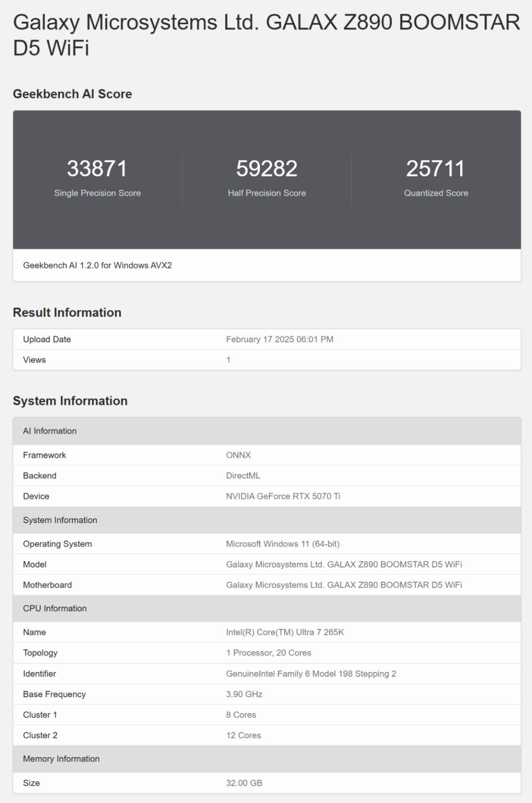
Task: Click the Result Information heading
Action: 67,313
